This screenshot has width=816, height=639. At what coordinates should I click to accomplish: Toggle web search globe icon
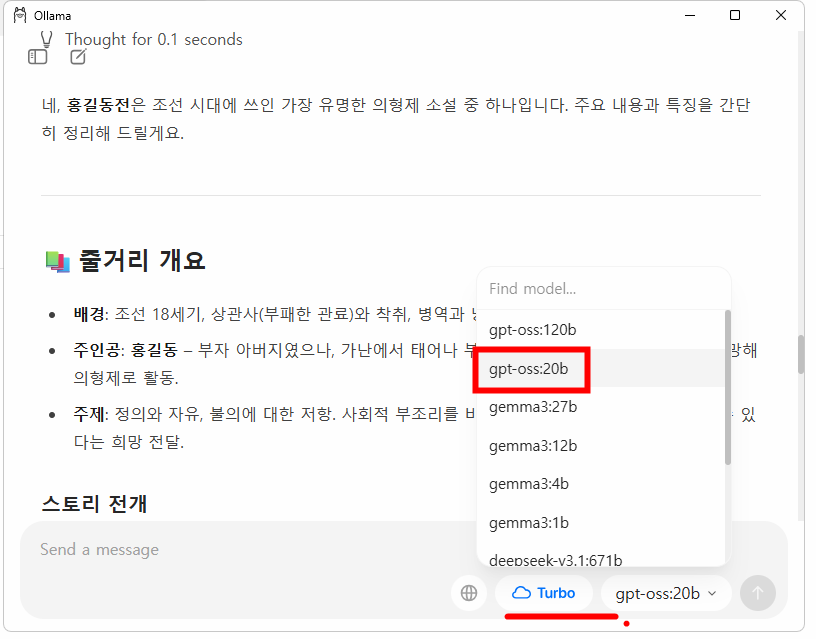[468, 593]
